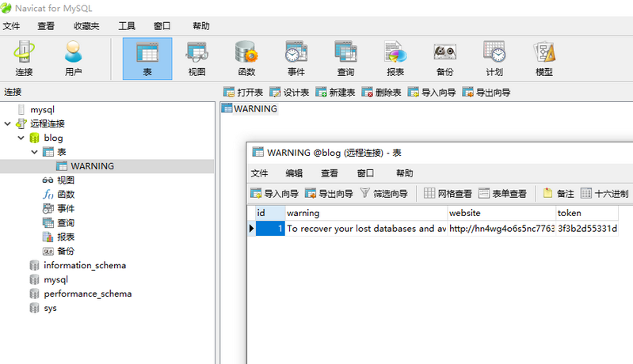Image resolution: width=633 pixels, height=364 pixels.
Task: Click website cell 'http://hn4wg4o6s5nc7763'
Action: [x=501, y=229]
